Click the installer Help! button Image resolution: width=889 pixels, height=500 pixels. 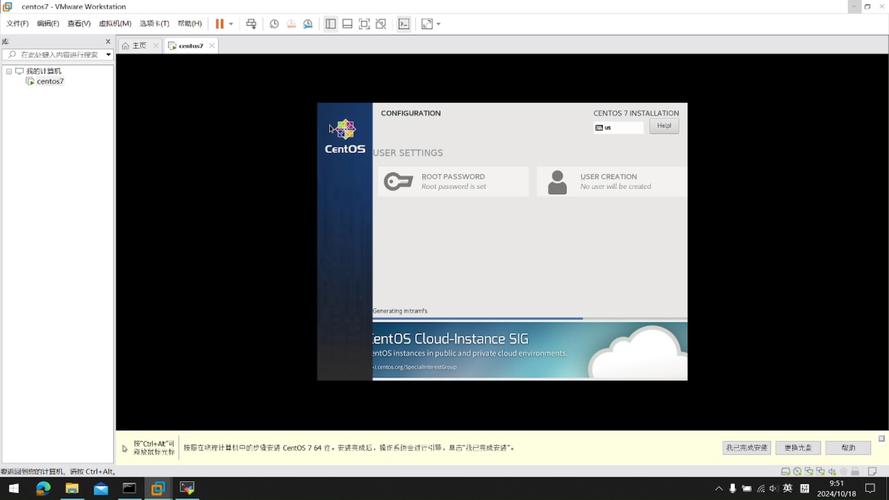click(x=664, y=126)
